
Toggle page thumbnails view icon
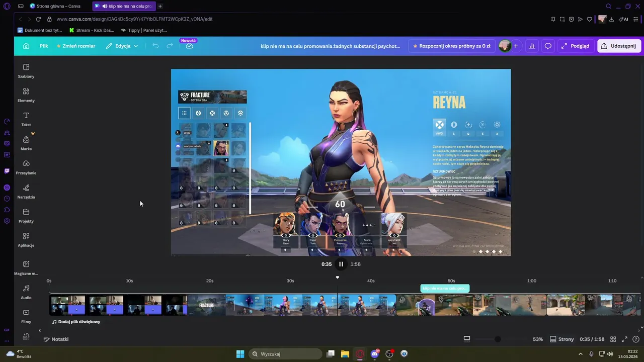coord(467,339)
